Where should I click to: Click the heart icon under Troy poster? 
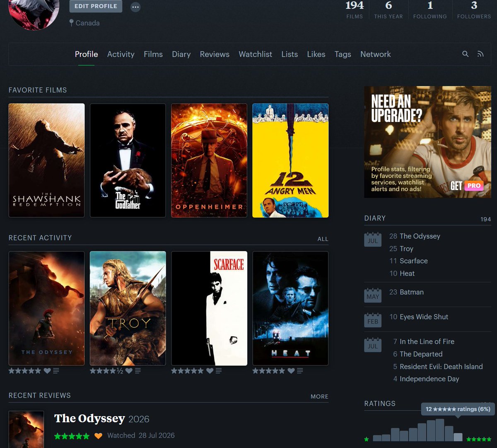(x=129, y=371)
